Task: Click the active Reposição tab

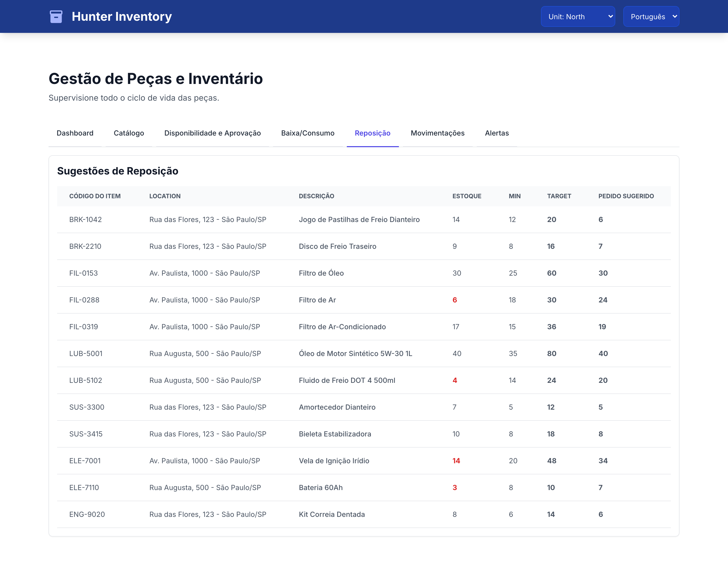Action: (x=373, y=133)
